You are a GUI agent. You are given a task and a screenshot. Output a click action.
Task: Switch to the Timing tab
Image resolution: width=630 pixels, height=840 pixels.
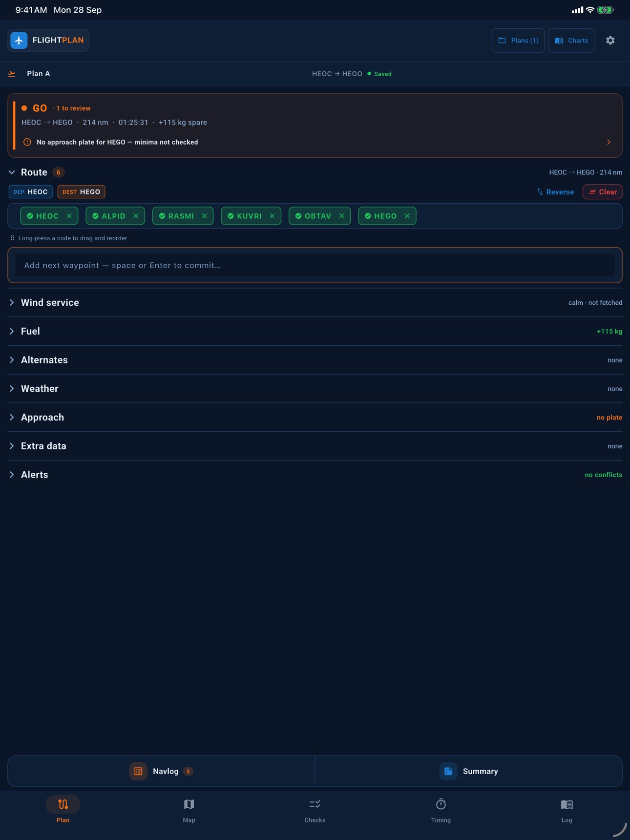[441, 810]
